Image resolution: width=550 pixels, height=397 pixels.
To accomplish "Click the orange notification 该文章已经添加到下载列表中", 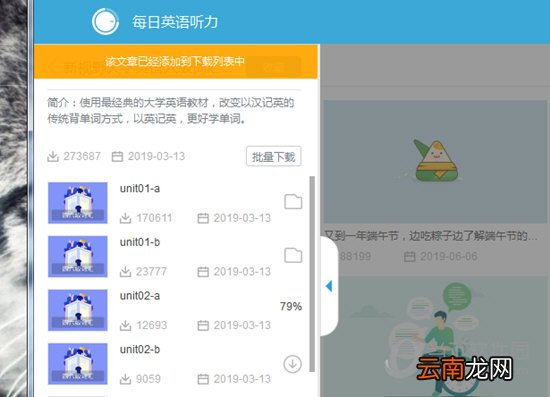I will point(175,61).
